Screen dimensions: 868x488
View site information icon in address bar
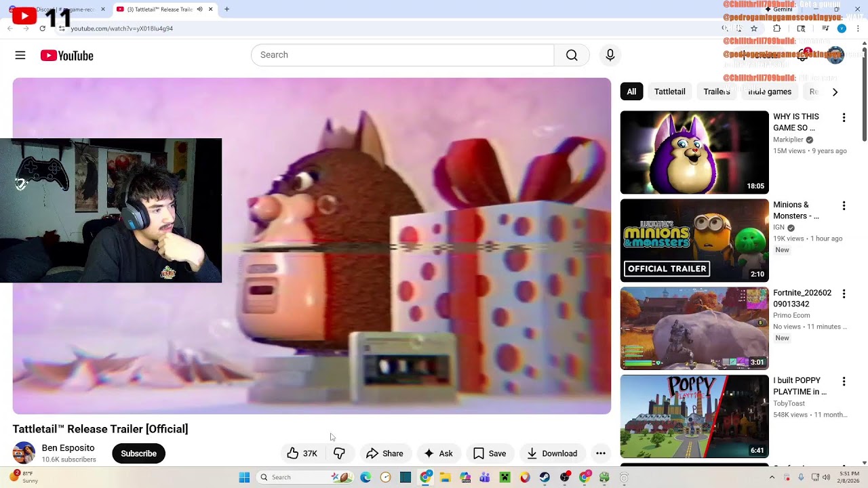pos(62,28)
